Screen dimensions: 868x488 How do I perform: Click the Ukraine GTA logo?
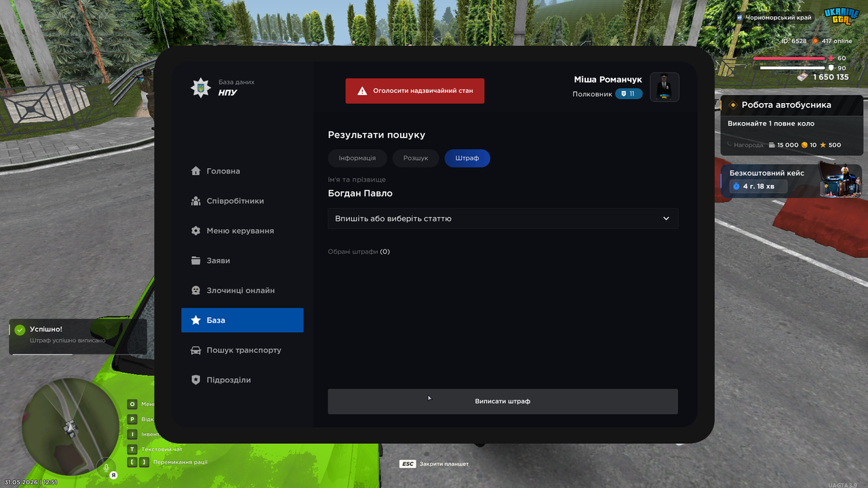(x=841, y=16)
